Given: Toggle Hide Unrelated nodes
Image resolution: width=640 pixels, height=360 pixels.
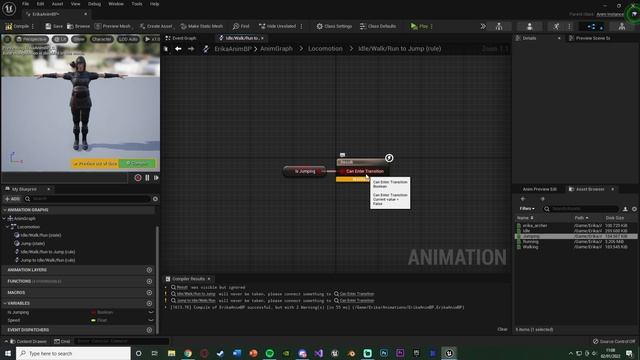Looking at the screenshot, I should [277, 26].
